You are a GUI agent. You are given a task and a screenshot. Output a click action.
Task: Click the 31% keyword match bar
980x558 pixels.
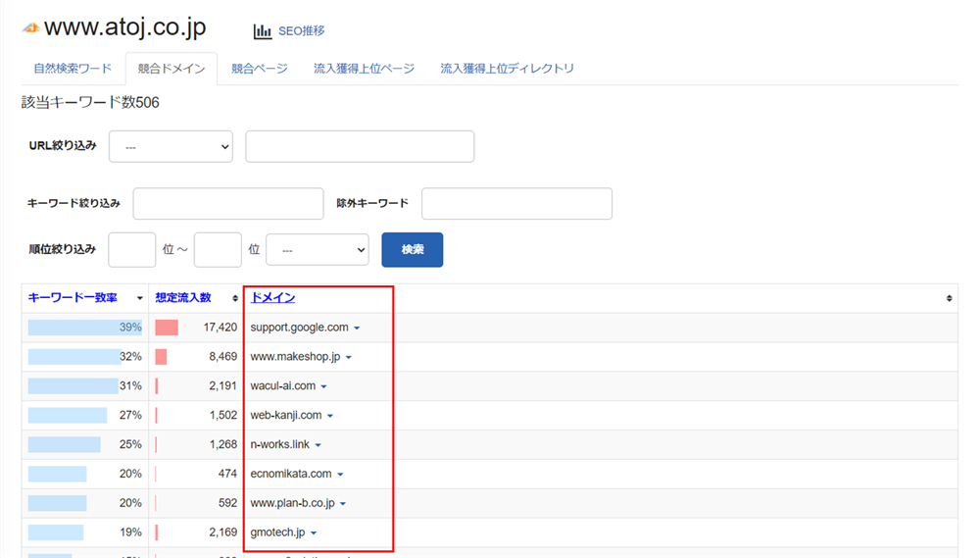tap(73, 386)
